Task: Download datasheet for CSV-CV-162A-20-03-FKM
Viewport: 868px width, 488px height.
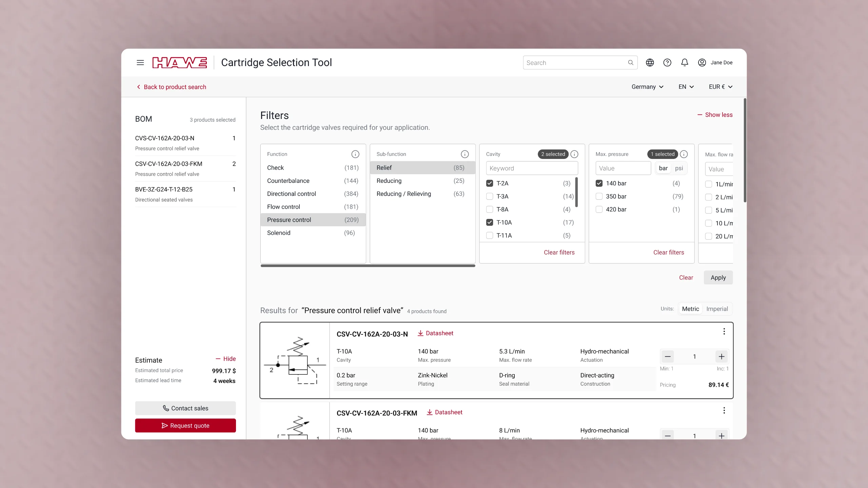Action: 445,412
